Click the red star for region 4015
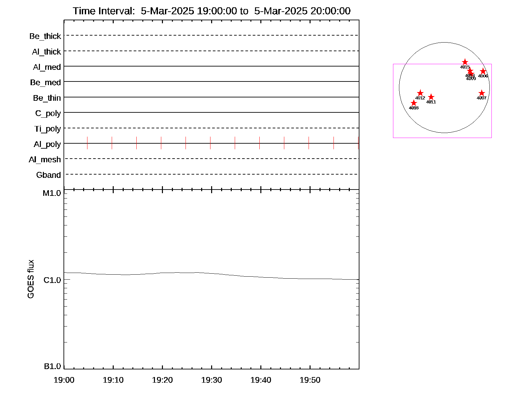Screen dimensions: 532x399 (x=465, y=62)
